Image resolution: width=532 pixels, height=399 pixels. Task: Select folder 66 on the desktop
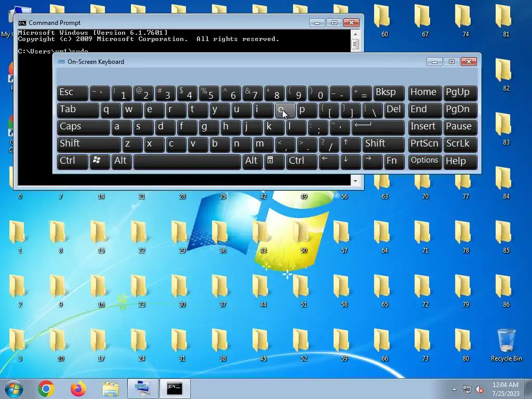click(x=382, y=344)
